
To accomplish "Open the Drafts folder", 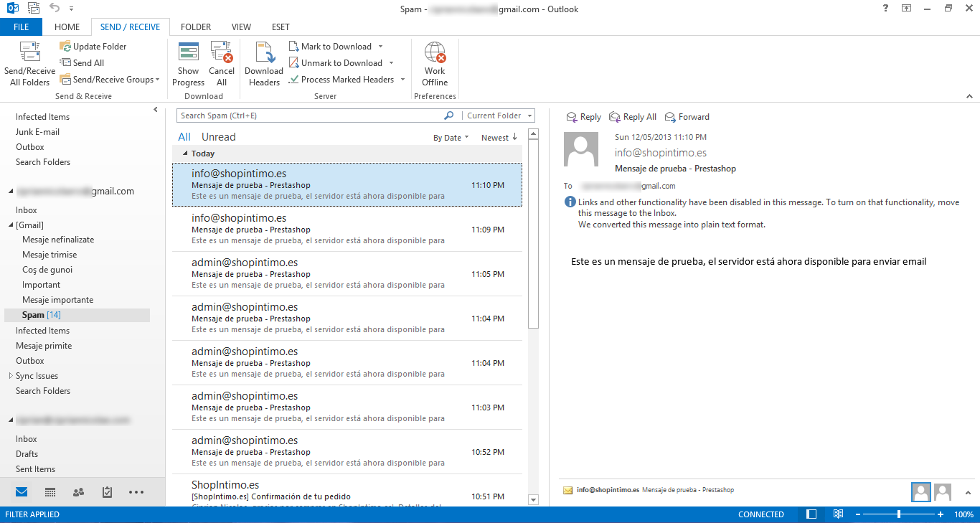I will [x=27, y=454].
